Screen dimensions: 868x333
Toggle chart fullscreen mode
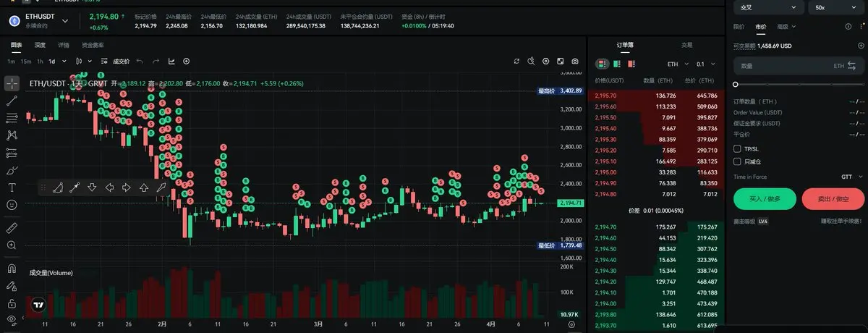tap(561, 62)
